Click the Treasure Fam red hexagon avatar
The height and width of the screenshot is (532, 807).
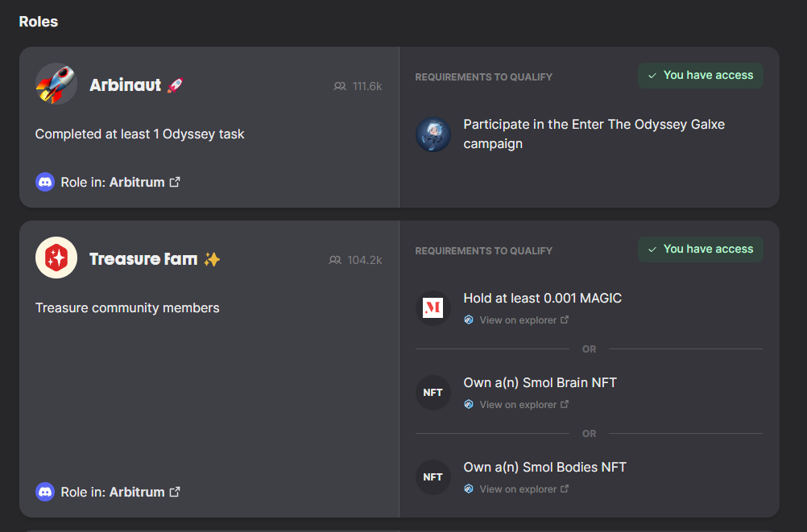pyautogui.click(x=56, y=258)
